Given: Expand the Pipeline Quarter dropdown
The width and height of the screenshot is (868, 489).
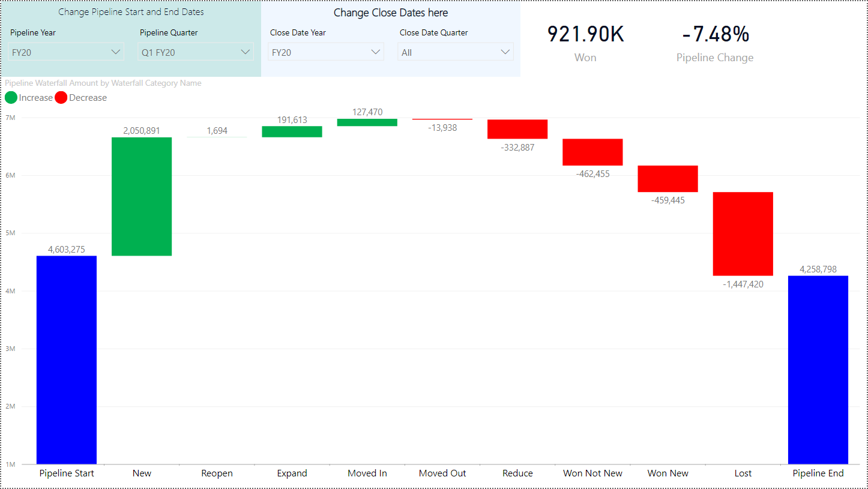Looking at the screenshot, I should pyautogui.click(x=196, y=52).
